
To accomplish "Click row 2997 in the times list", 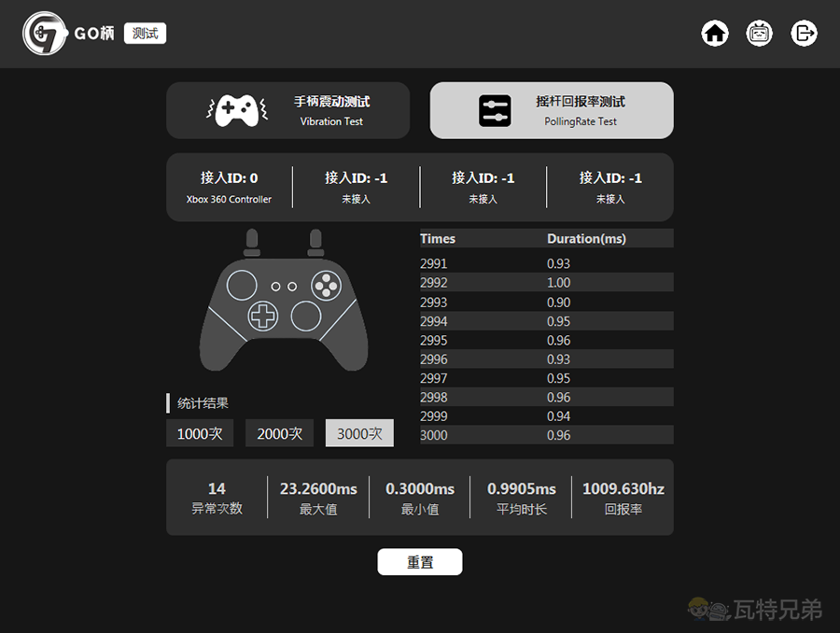I will pyautogui.click(x=546, y=378).
